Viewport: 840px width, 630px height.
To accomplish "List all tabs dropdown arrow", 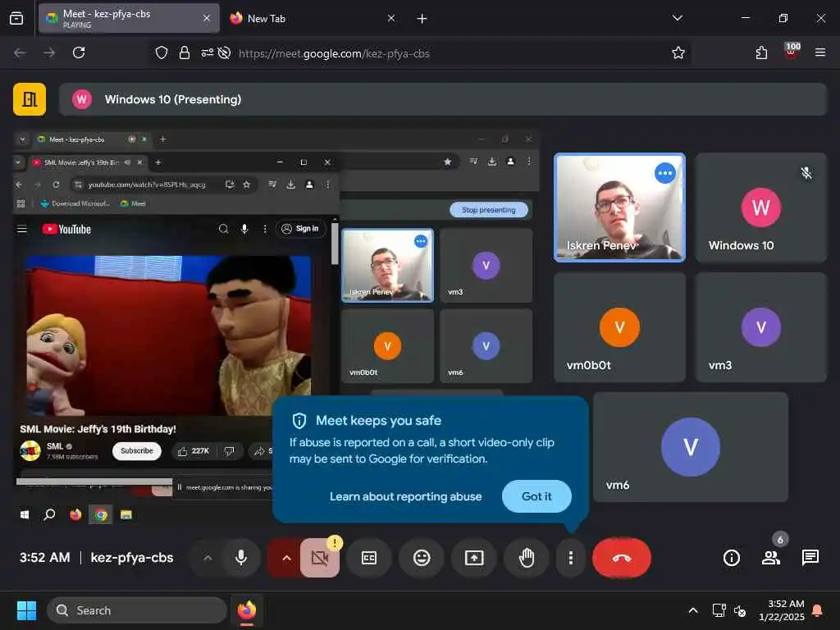I will pyautogui.click(x=677, y=18).
